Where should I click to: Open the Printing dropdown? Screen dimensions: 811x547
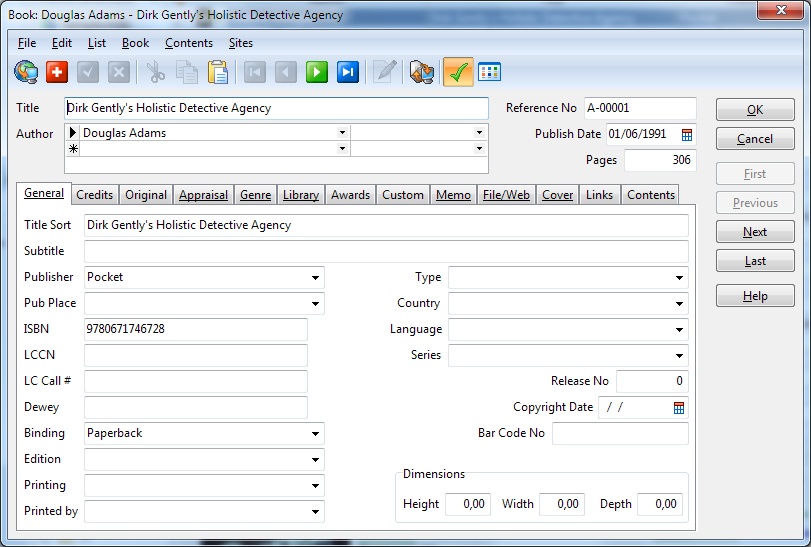(x=316, y=485)
